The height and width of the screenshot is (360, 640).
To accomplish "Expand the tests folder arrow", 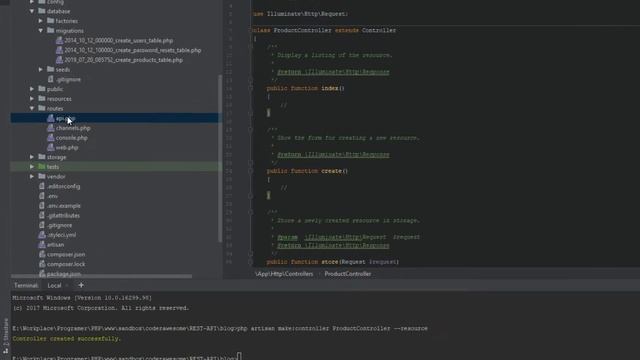I will [32, 167].
